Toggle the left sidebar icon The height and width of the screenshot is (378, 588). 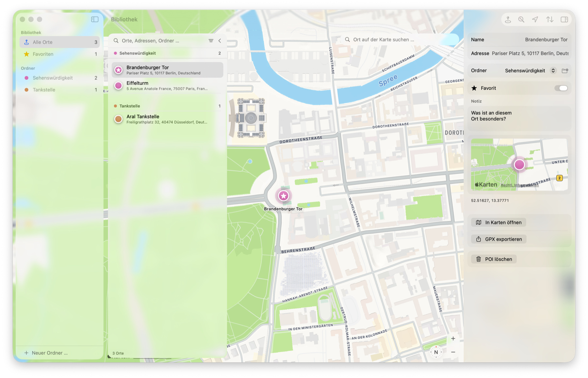coord(95,19)
